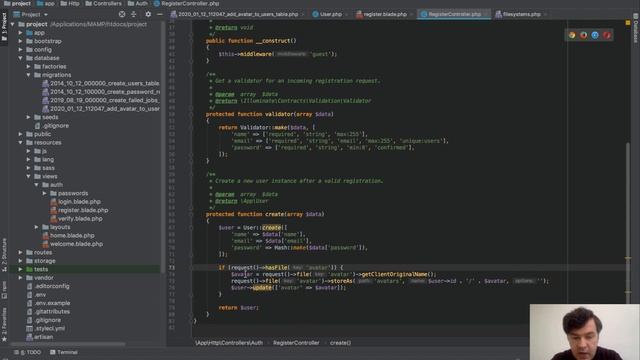The image size is (640, 360).
Task: Select the .styleci.yml file
Action: click(46, 328)
